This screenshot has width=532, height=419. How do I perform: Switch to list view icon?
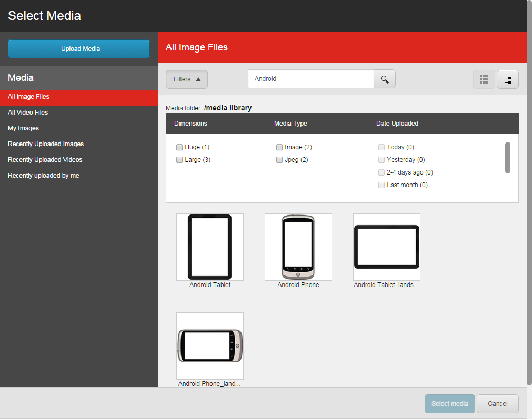484,79
